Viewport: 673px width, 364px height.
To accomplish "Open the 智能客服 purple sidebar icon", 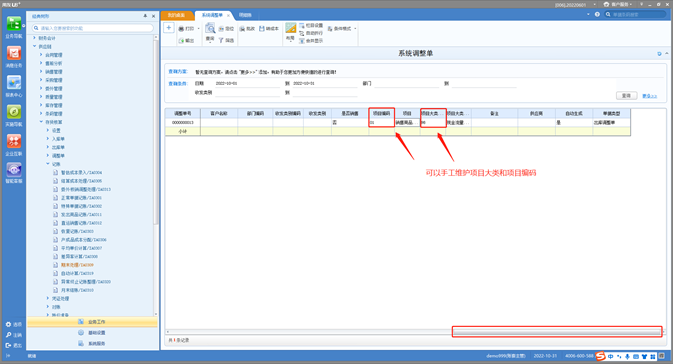I will click(14, 170).
